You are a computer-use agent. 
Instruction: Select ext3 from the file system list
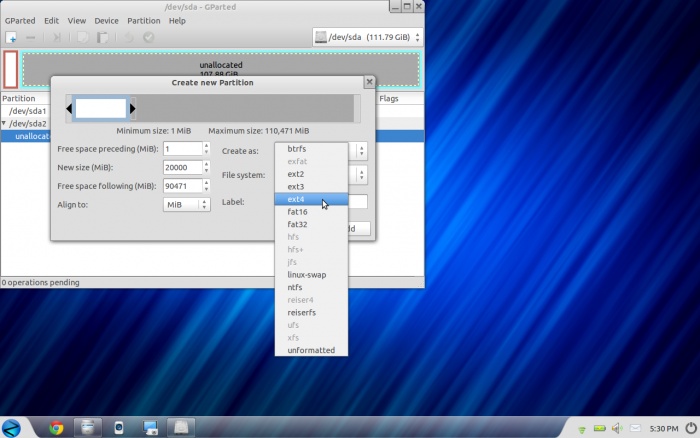pos(311,187)
